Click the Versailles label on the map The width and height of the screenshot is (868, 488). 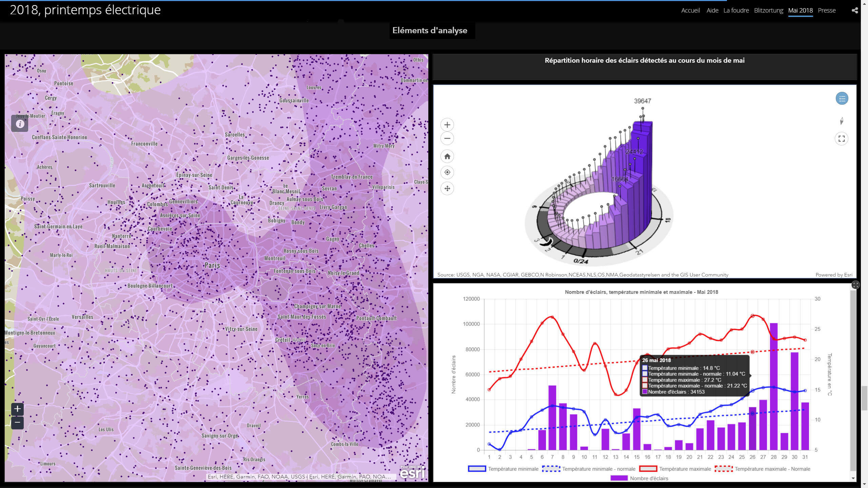point(82,317)
